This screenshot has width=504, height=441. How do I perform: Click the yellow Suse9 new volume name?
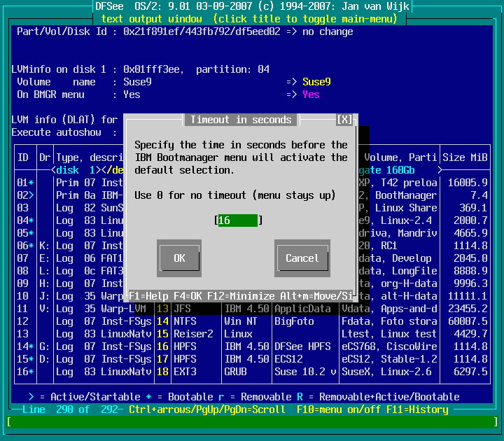click(316, 82)
